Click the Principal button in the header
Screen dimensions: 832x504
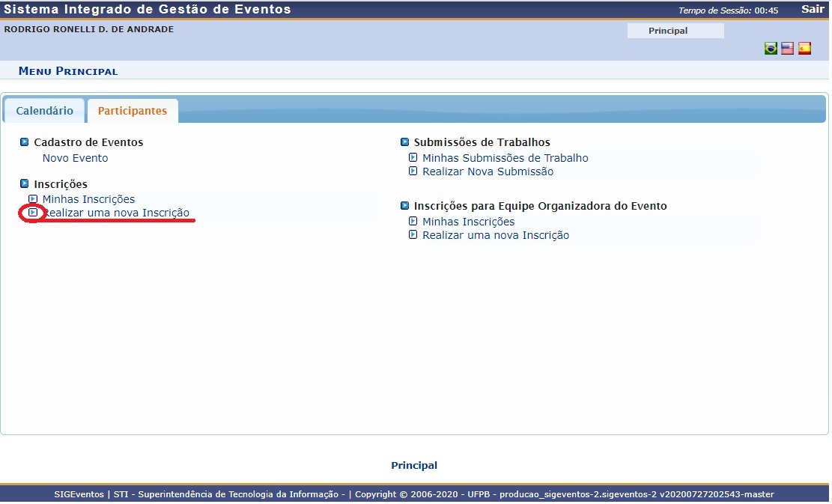point(668,31)
